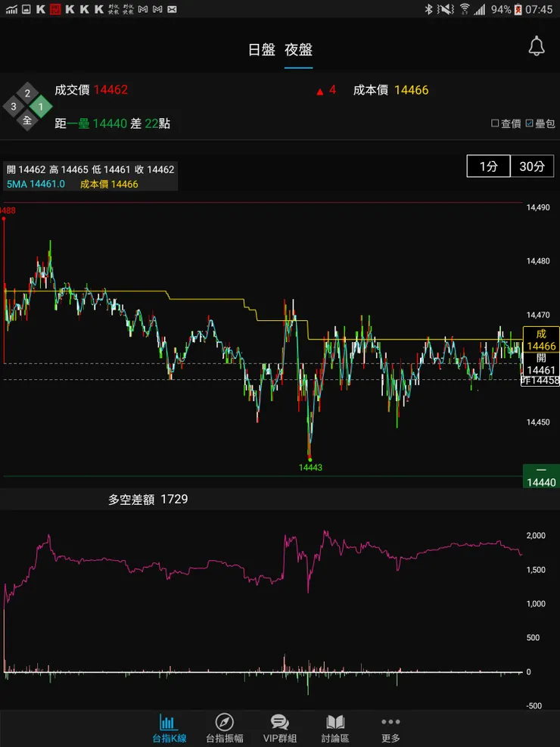Open 討論區 book icon
560x747 pixels.
pos(335,729)
